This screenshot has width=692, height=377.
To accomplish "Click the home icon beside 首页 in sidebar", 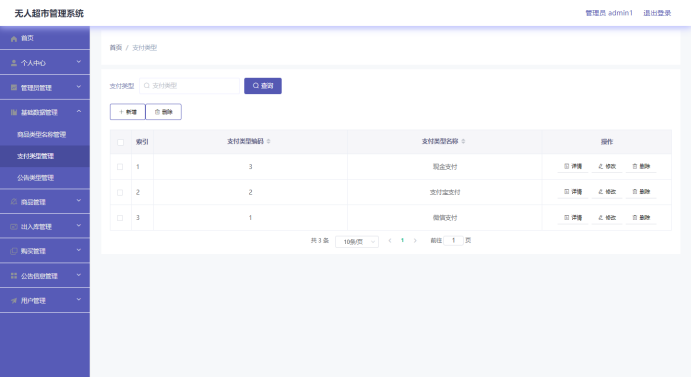I will pos(14,38).
